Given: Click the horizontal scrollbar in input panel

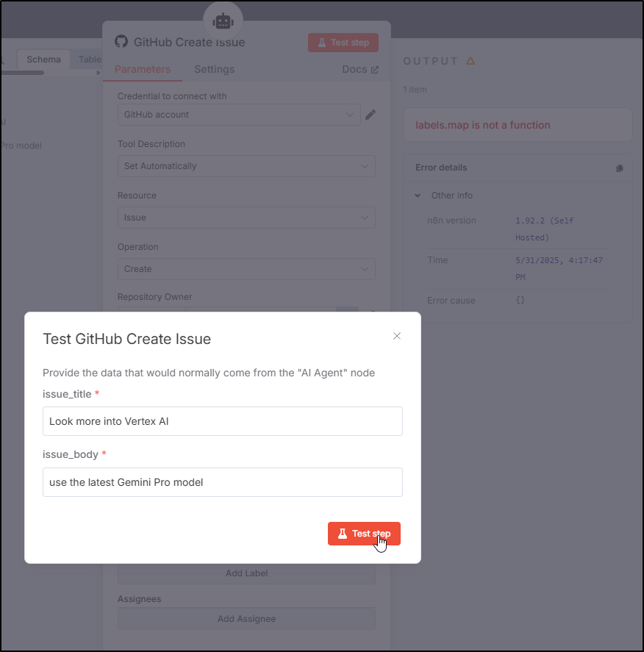Looking at the screenshot, I should click(x=23, y=73).
